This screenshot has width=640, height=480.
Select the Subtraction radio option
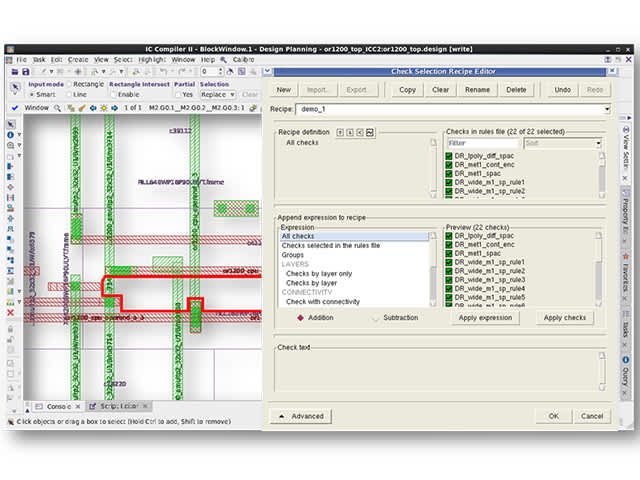[x=376, y=318]
